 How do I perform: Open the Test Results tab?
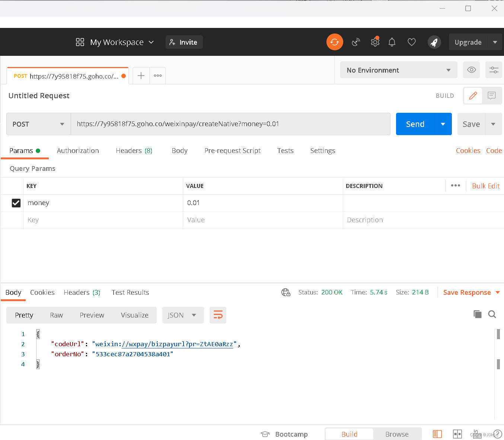[x=130, y=292]
